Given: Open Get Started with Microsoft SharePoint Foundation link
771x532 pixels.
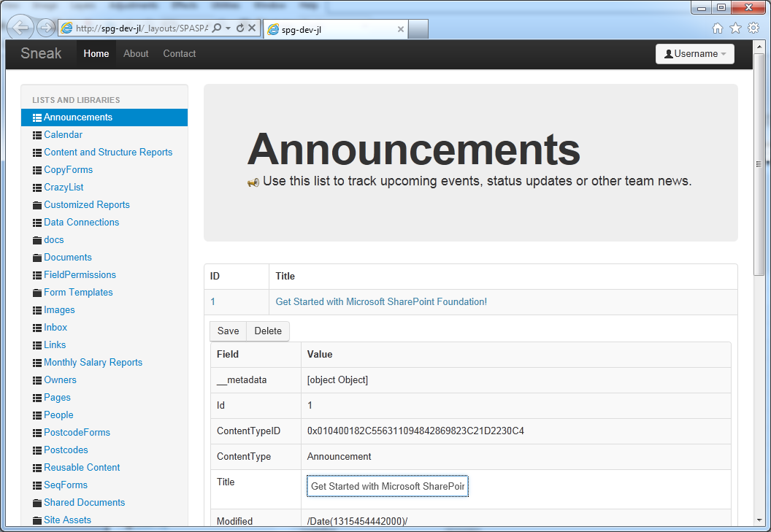Looking at the screenshot, I should point(380,302).
